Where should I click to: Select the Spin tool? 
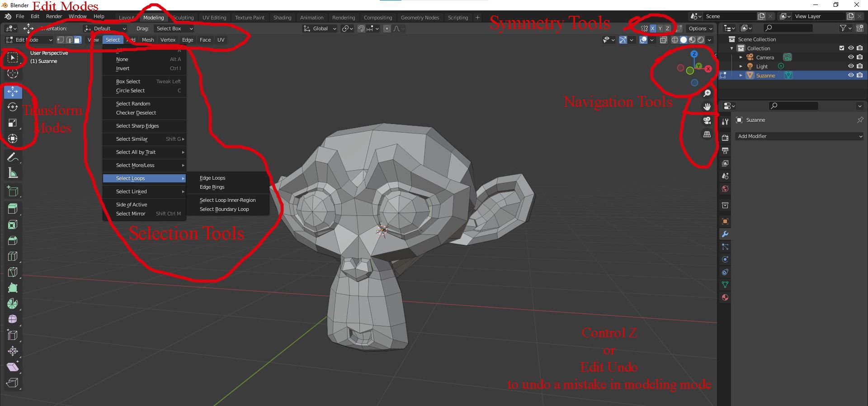click(13, 304)
